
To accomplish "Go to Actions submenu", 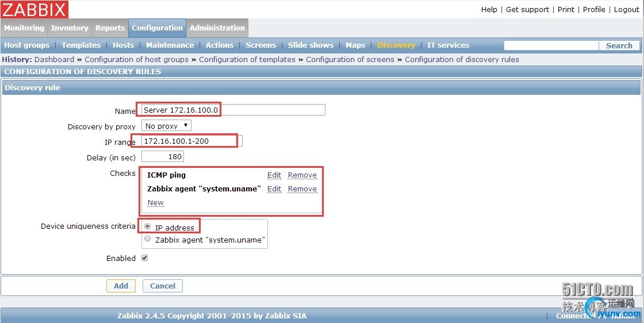I will coord(219,45).
